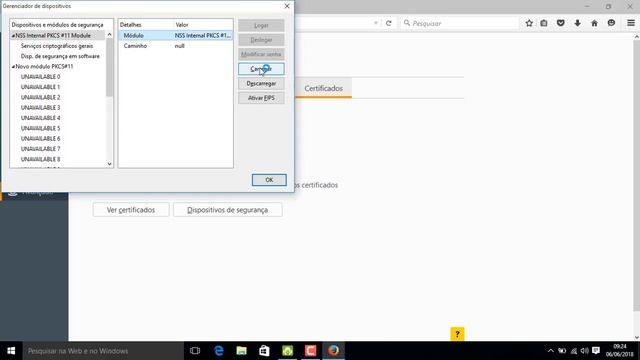Reload the page with refresh icon
This screenshot has height=360, width=640.
(x=389, y=23)
